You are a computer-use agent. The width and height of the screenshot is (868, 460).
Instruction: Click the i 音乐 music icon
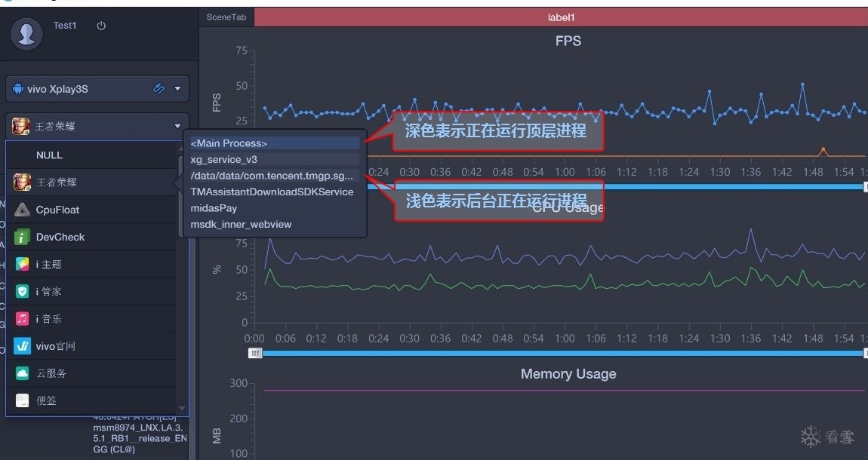click(x=22, y=318)
